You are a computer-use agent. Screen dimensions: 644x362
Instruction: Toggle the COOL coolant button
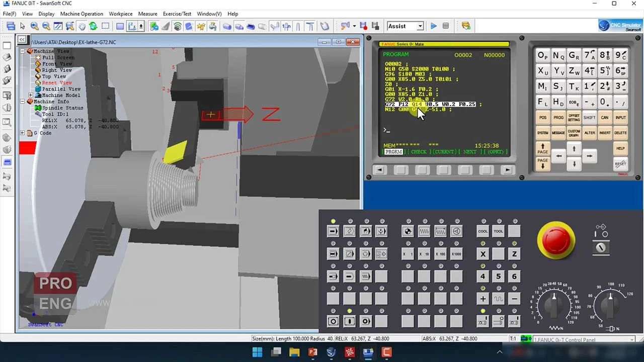pos(482,231)
